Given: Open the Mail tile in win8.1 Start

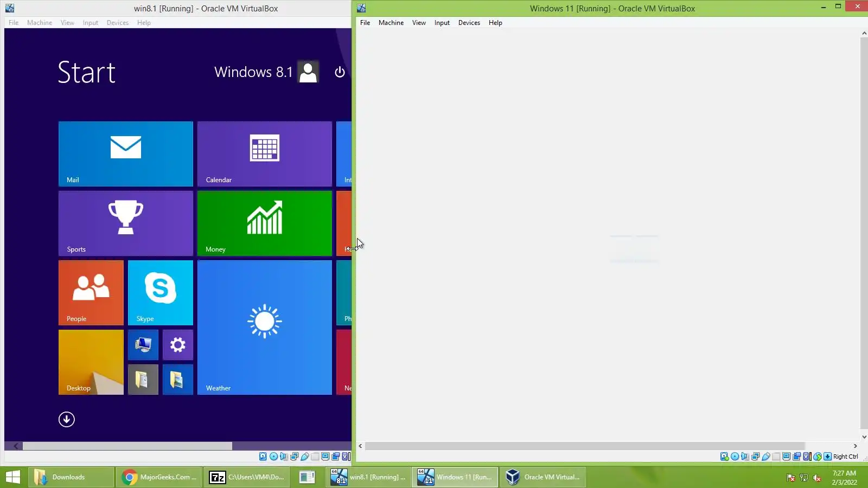Looking at the screenshot, I should coord(126,154).
